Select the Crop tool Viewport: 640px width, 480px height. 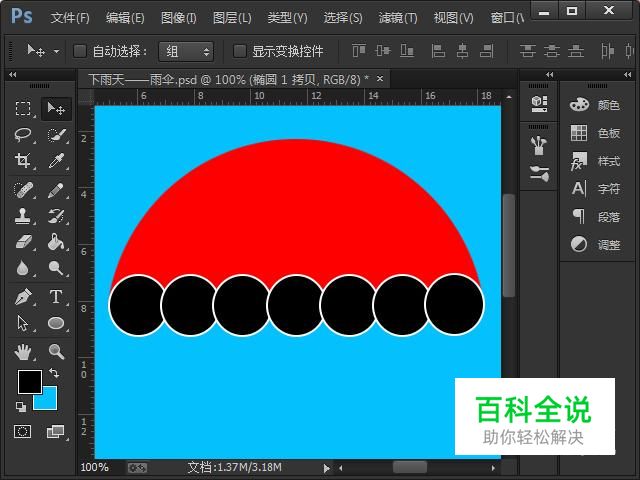pyautogui.click(x=23, y=160)
